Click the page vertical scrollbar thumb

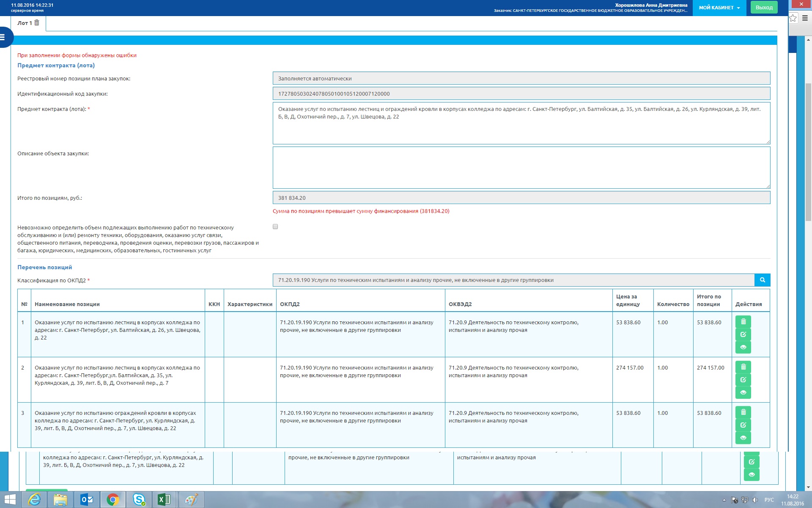click(808, 152)
